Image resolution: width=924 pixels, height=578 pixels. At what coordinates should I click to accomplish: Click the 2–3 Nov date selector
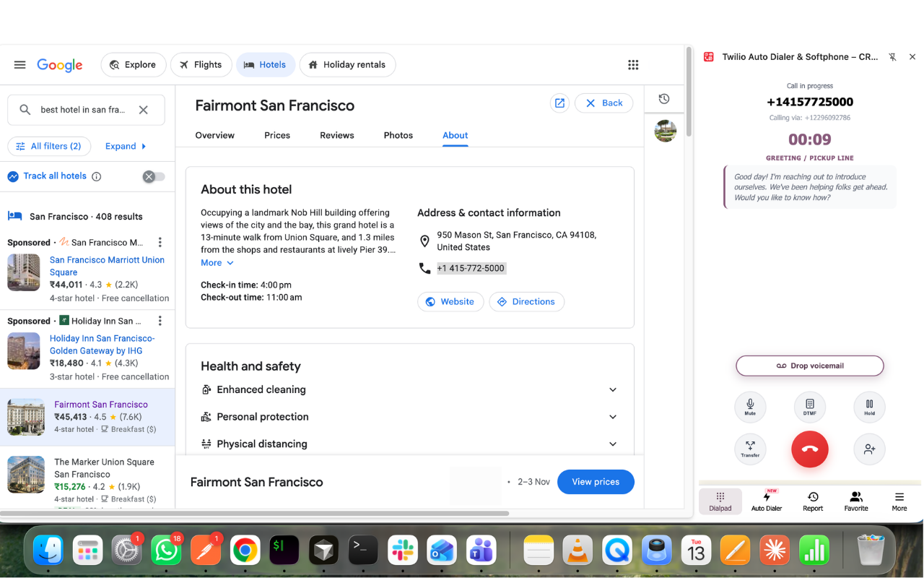click(533, 482)
